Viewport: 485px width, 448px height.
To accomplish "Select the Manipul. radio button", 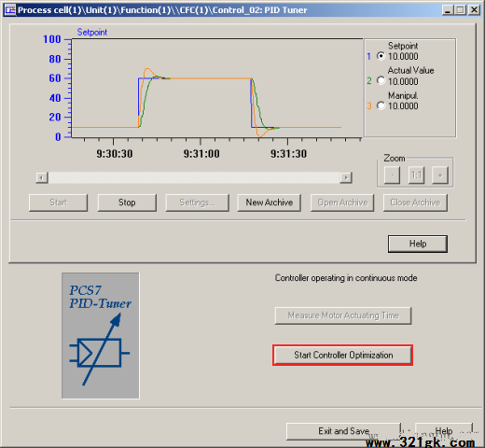I will pos(381,105).
